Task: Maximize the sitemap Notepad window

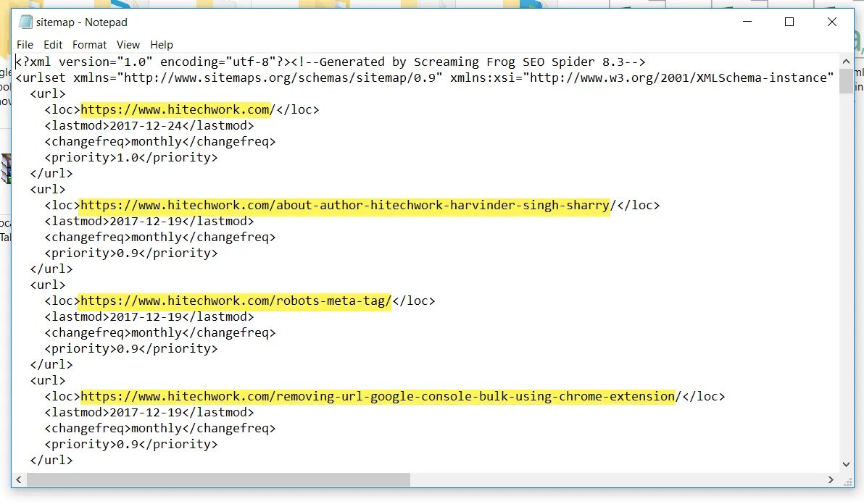Action: [789, 22]
